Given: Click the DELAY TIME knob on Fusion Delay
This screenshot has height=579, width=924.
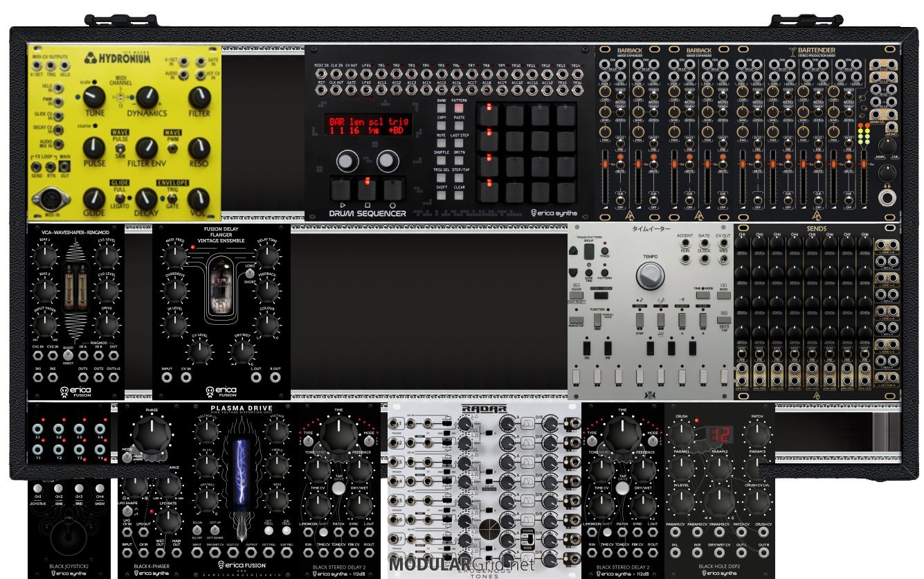Looking at the screenshot, I should [x=267, y=257].
